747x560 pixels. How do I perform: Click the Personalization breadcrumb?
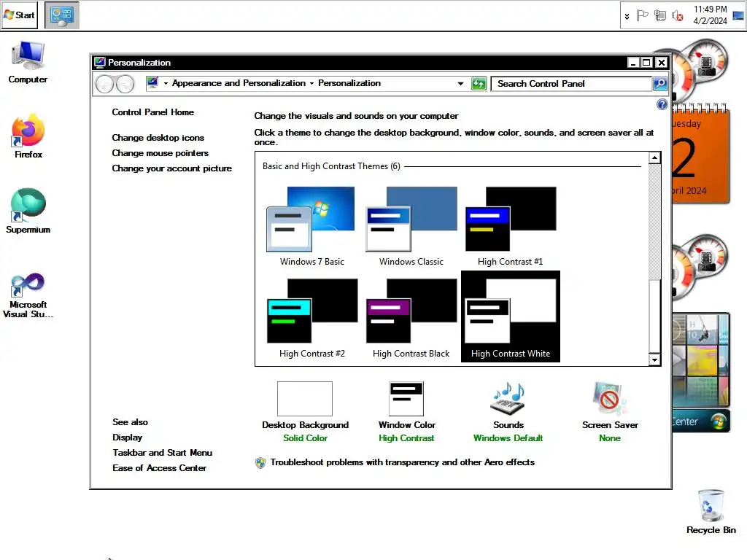pos(349,83)
